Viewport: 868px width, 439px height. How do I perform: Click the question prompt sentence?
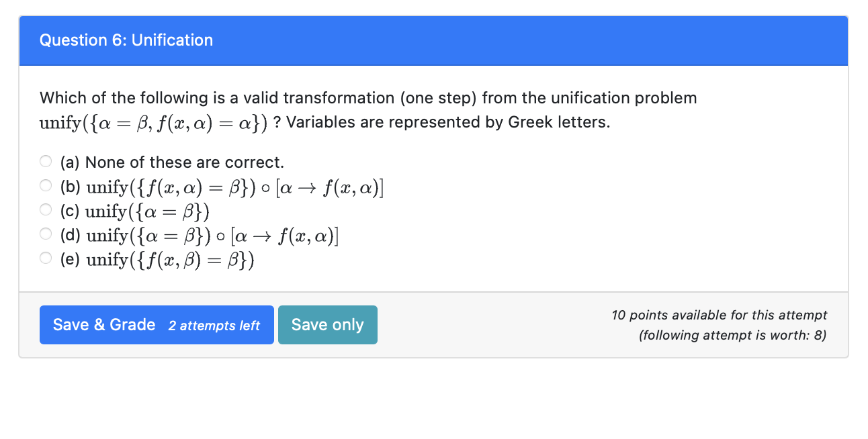tap(368, 97)
